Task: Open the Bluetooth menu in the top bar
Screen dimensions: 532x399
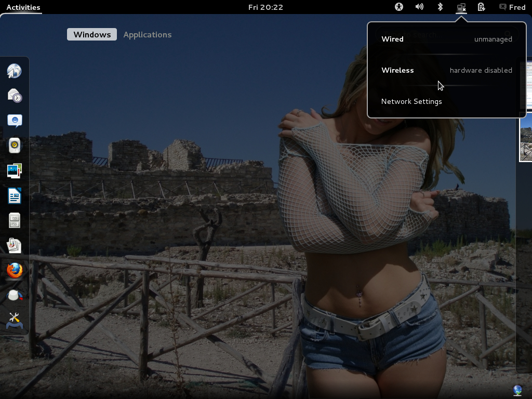Action: (440, 7)
